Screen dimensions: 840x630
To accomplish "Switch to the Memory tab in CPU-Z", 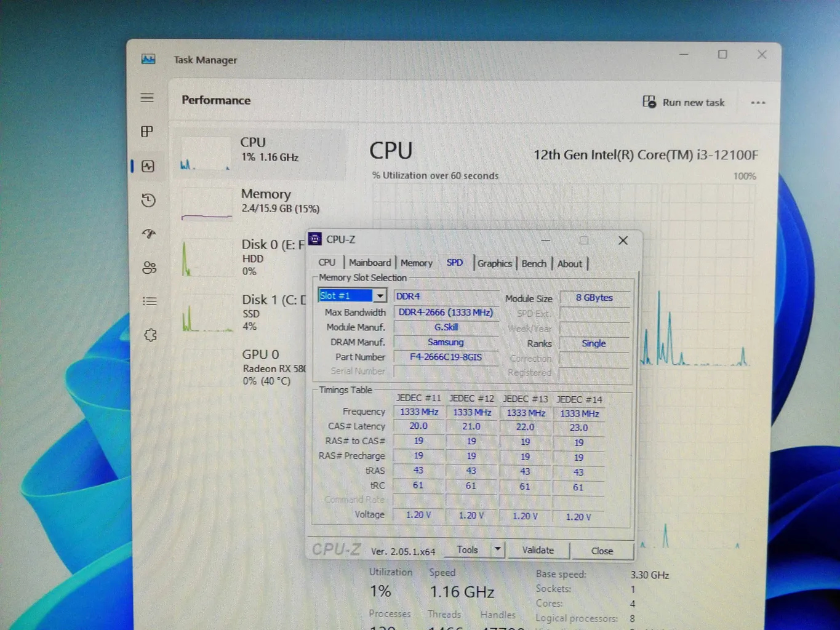I will (416, 263).
